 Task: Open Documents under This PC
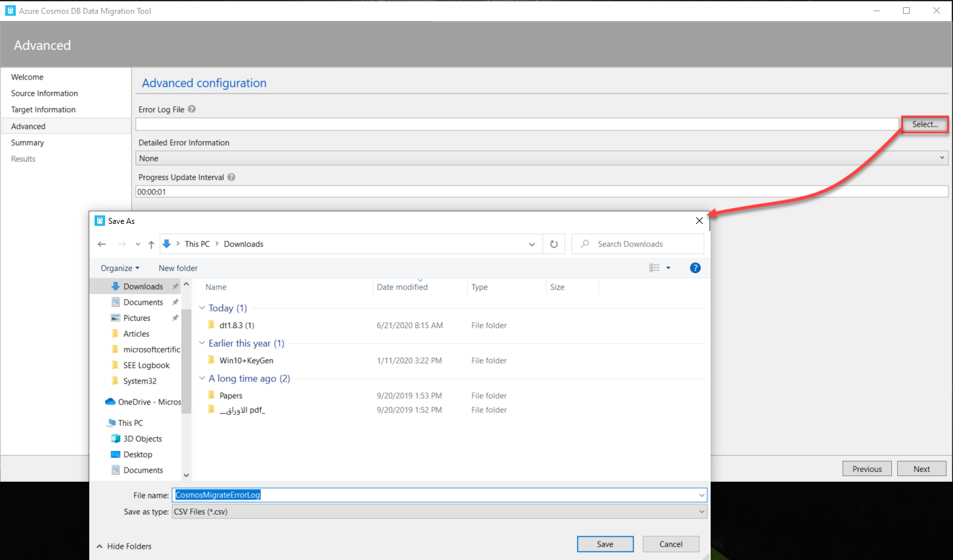click(x=143, y=470)
